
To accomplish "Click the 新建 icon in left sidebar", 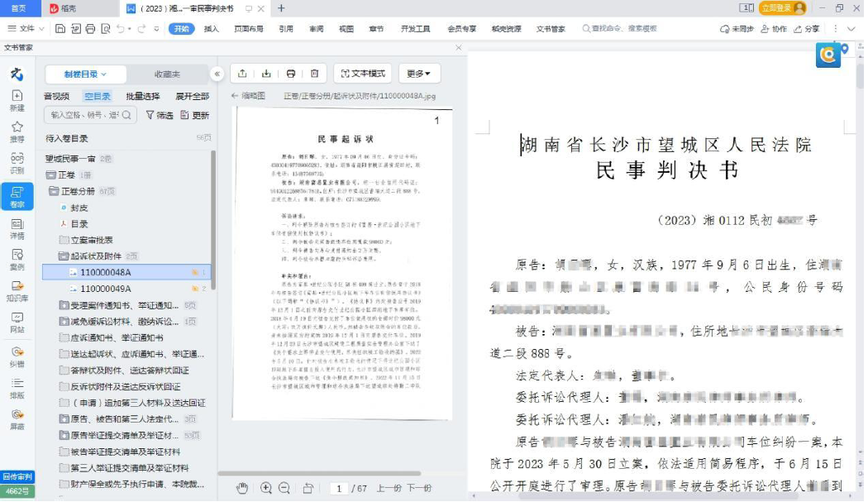I will pos(17,100).
